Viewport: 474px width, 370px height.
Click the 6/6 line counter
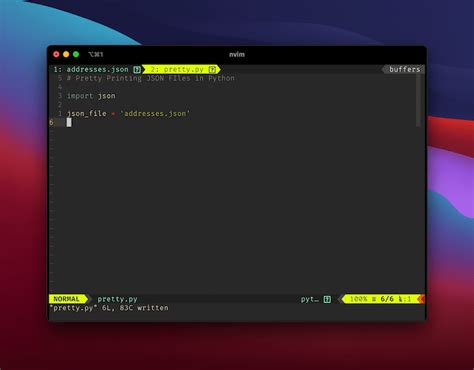[x=387, y=299]
